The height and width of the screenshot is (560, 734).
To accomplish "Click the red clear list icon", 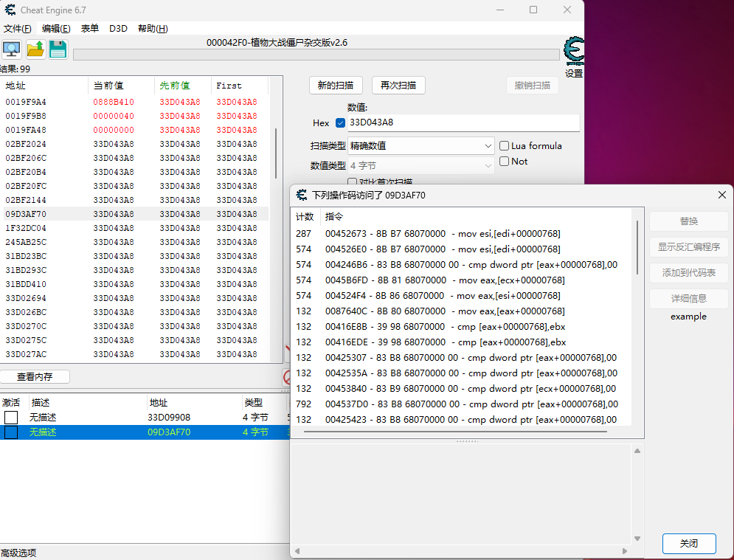I will tap(288, 377).
